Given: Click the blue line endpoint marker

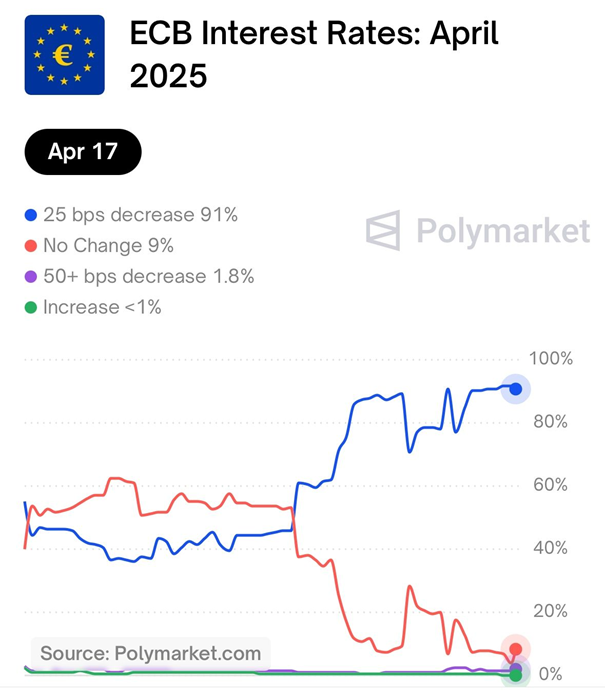Looking at the screenshot, I should click(516, 389).
